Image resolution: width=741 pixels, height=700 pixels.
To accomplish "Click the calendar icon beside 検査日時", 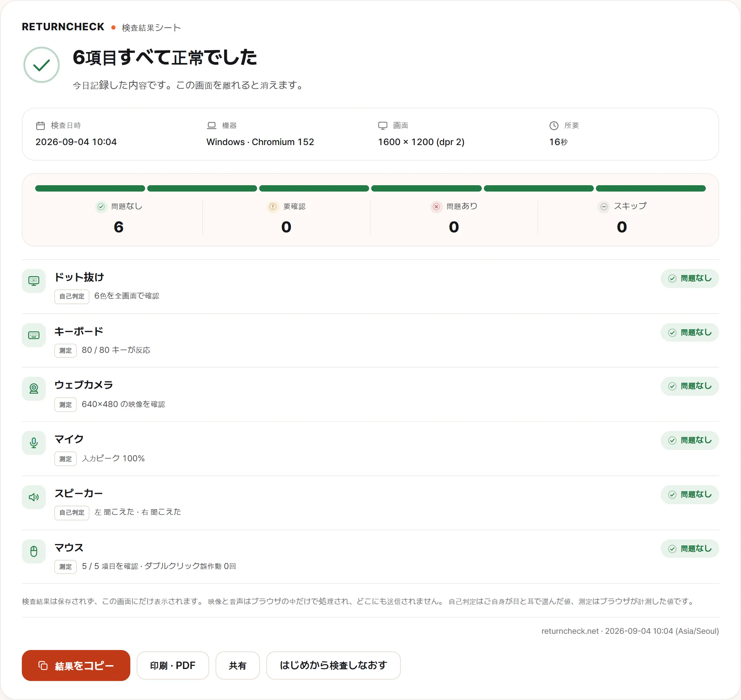I will pos(40,126).
